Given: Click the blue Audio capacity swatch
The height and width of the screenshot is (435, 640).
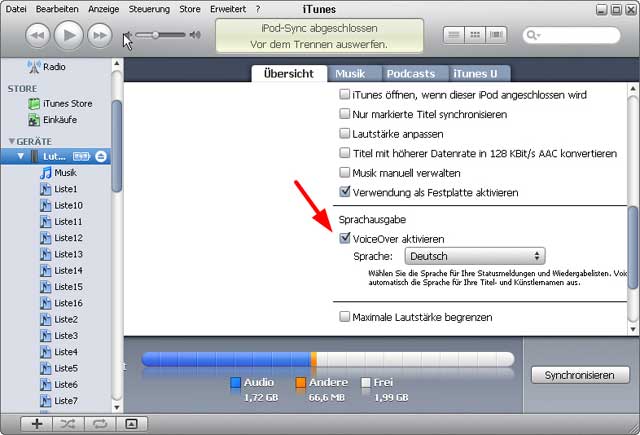Looking at the screenshot, I should pyautogui.click(x=236, y=382).
